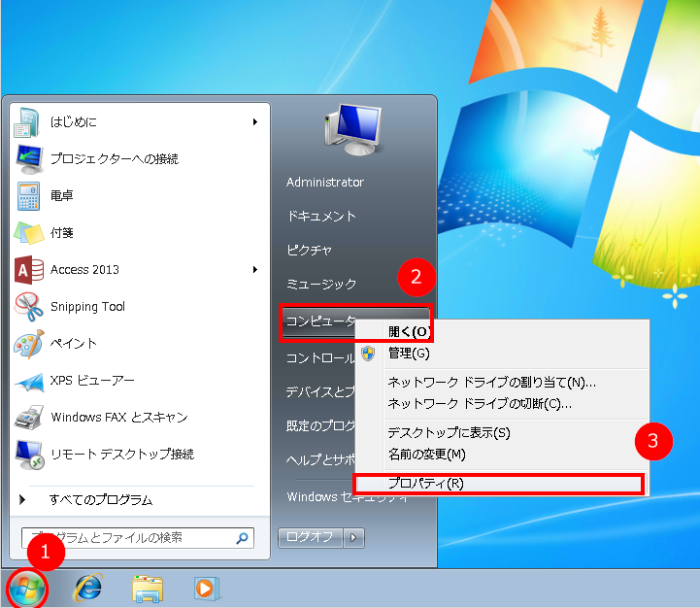
Task: Click コンピューター in the Start menu
Action: click(320, 321)
